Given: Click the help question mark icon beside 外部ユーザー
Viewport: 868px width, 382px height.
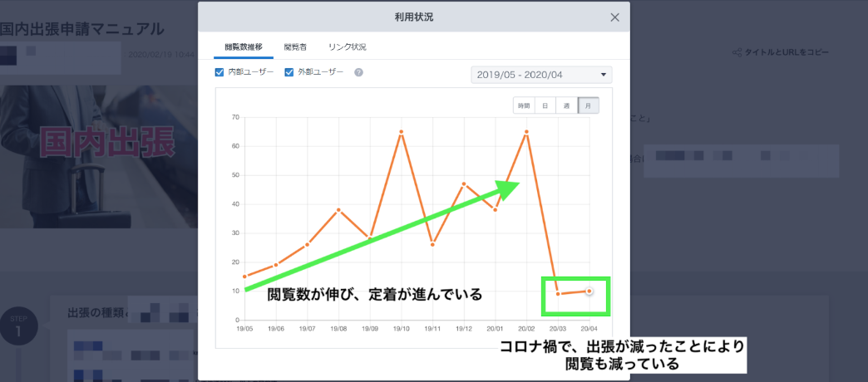Looking at the screenshot, I should 358,72.
